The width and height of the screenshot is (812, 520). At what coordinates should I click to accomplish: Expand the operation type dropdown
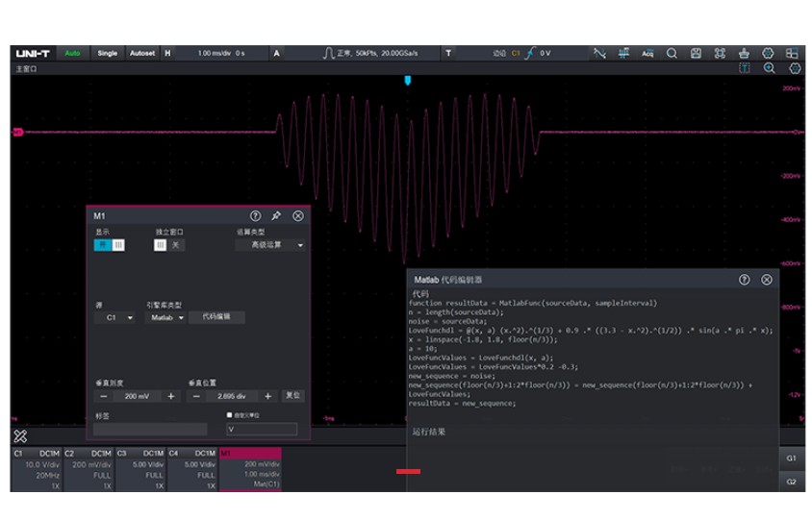(270, 245)
